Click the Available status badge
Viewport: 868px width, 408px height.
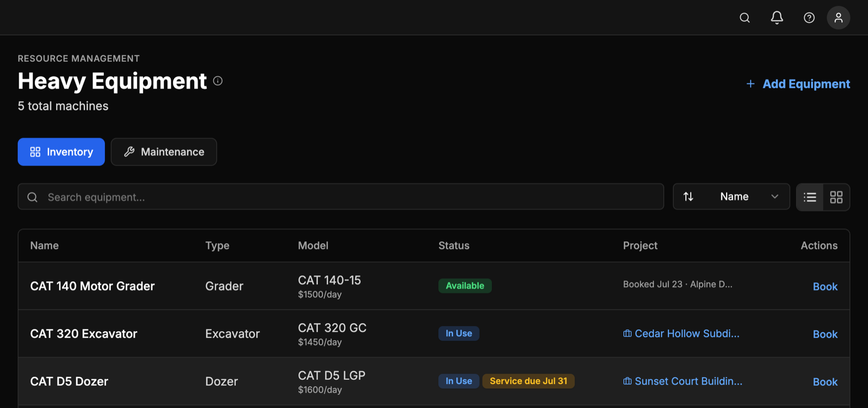[x=465, y=286]
